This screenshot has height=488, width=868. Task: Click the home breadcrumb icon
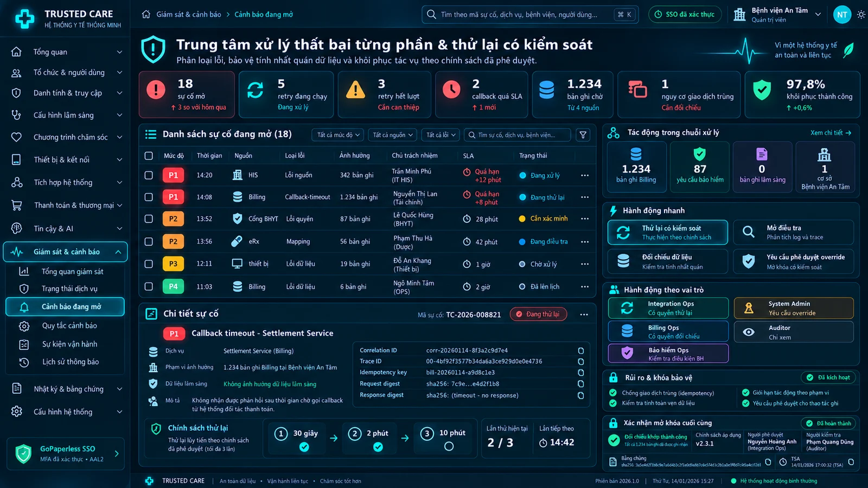click(146, 15)
